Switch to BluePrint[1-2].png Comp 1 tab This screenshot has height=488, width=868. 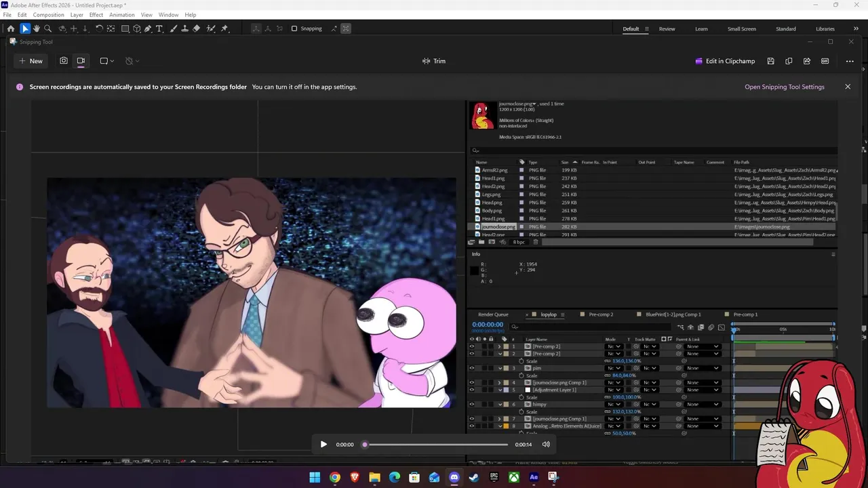[x=673, y=314]
